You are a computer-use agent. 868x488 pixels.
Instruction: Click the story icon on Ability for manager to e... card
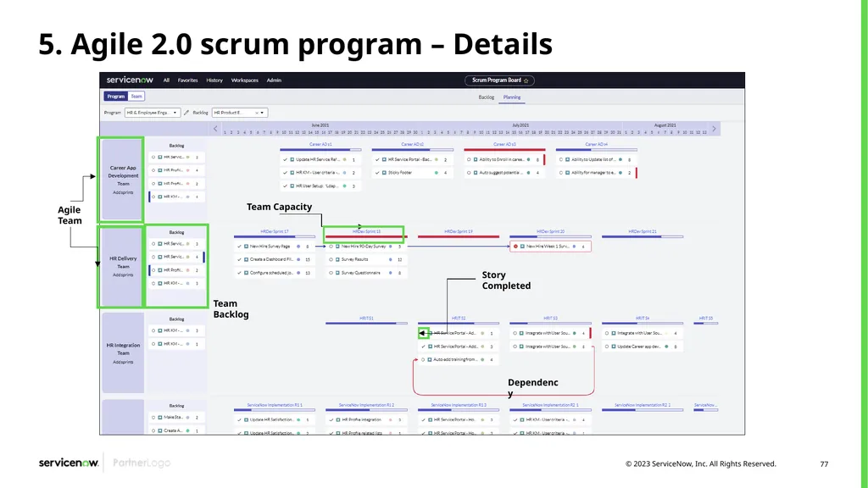[x=567, y=173]
